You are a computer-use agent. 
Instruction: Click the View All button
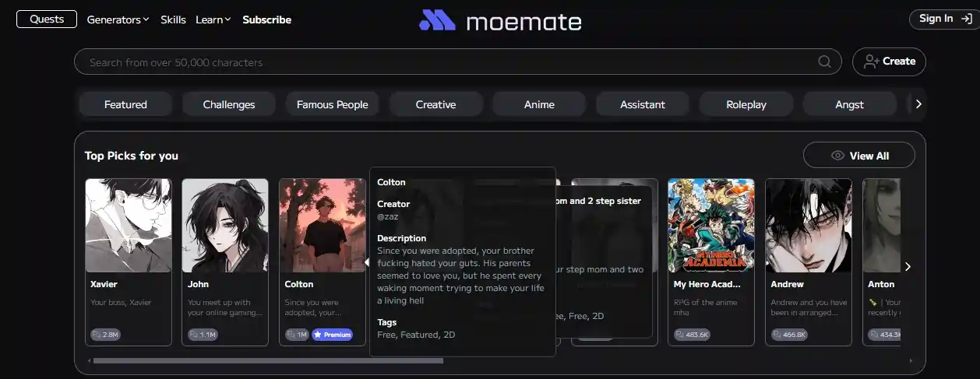point(859,156)
